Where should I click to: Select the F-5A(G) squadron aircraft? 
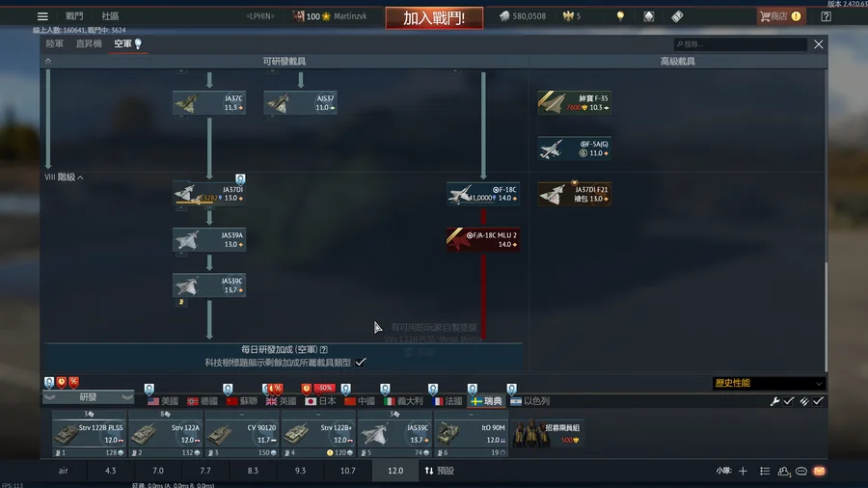(x=575, y=149)
